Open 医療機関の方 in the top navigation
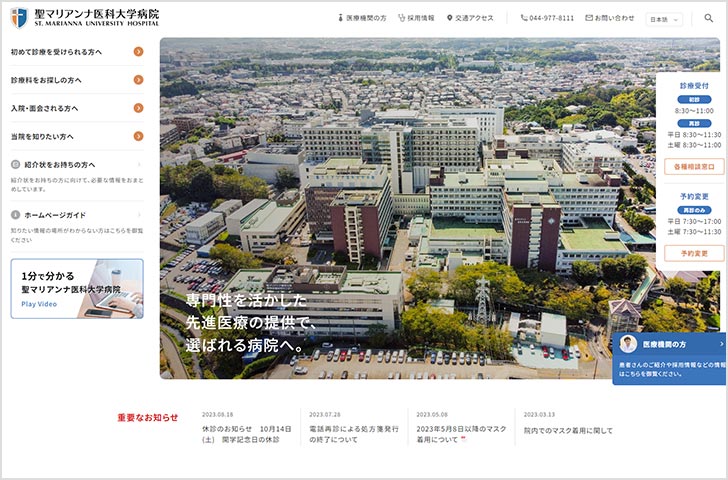The width and height of the screenshot is (728, 480). coord(360,18)
